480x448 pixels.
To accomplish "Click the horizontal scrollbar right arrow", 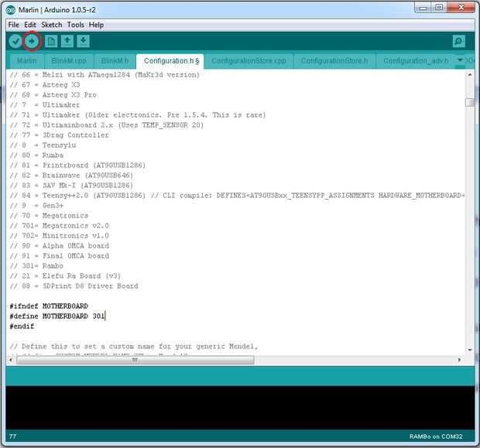I will (x=459, y=360).
